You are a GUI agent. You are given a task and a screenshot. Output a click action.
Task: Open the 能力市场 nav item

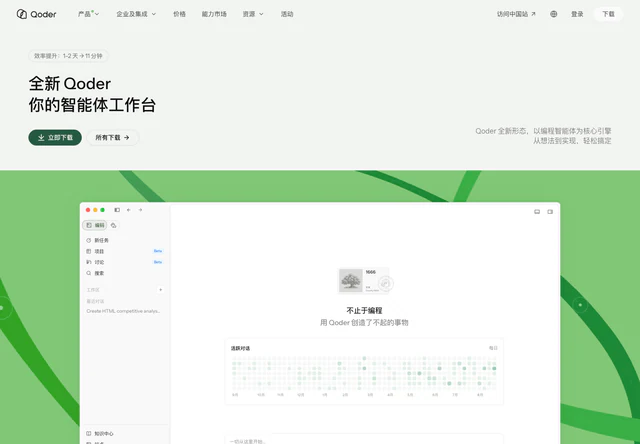click(x=214, y=14)
